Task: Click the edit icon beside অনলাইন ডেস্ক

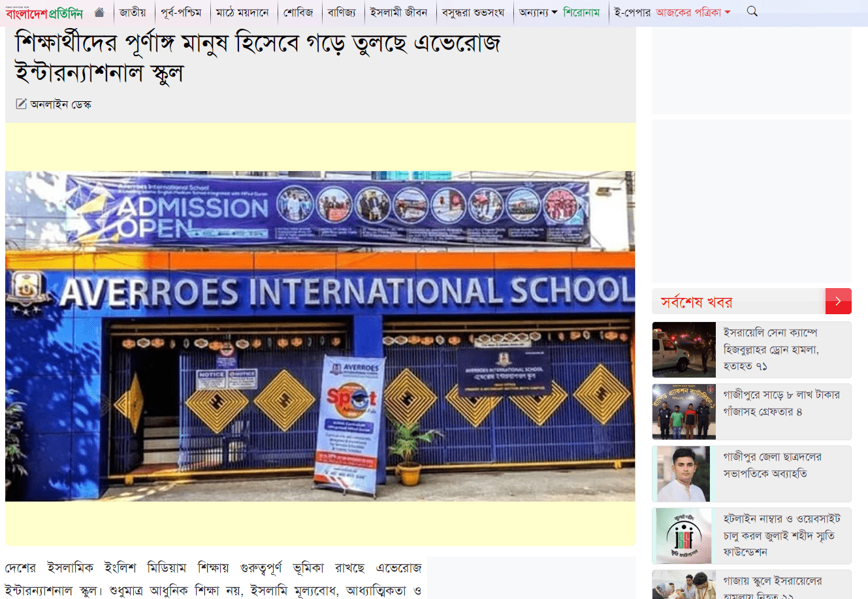Action: click(21, 104)
